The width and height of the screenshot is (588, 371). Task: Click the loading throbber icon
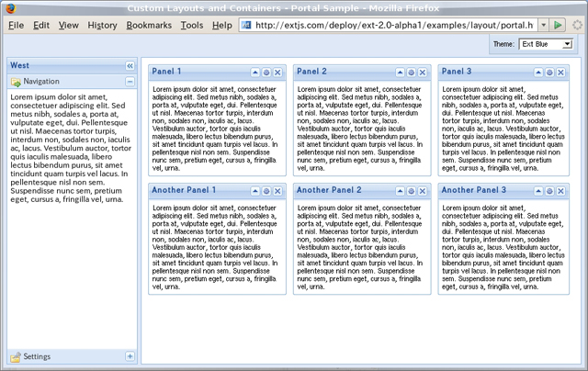[x=577, y=25]
